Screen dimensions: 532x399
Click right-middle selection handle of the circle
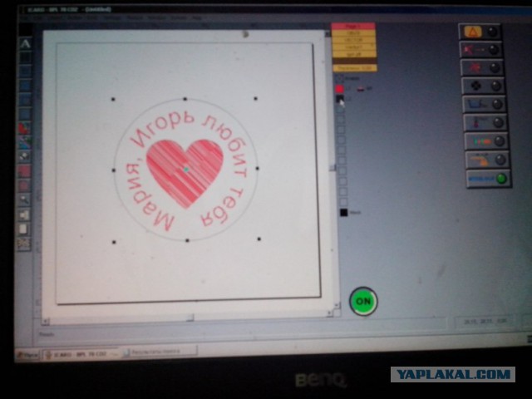pos(257,168)
